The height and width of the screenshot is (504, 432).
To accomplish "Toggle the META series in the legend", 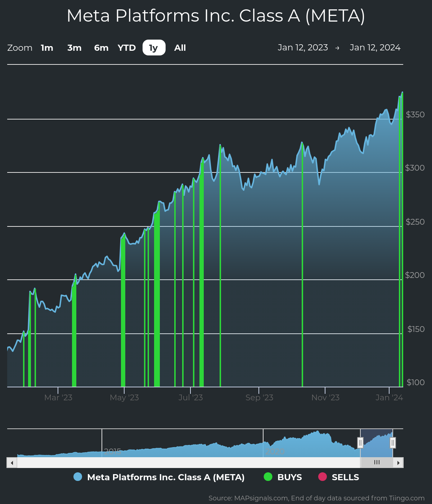I will 166,477.
